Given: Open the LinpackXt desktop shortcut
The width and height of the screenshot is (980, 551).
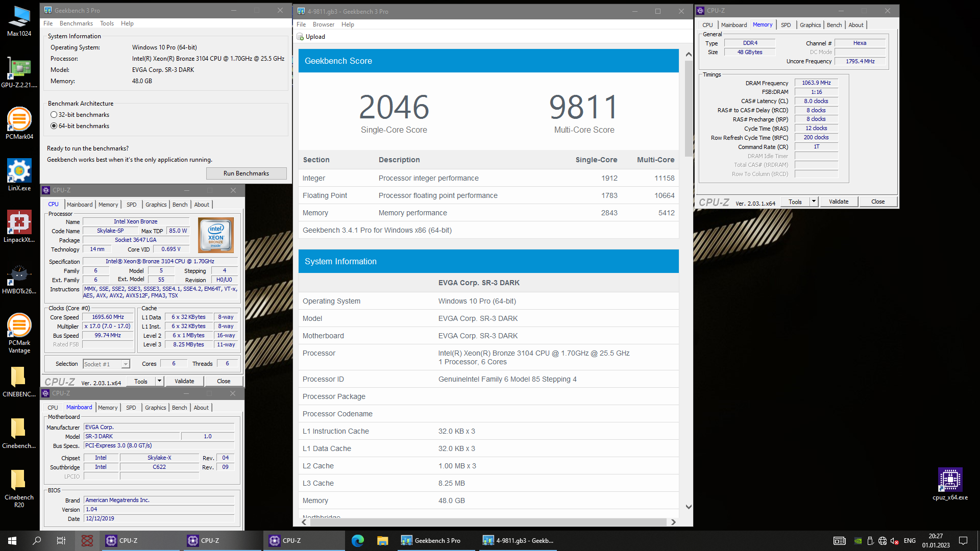Looking at the screenshot, I should [19, 227].
